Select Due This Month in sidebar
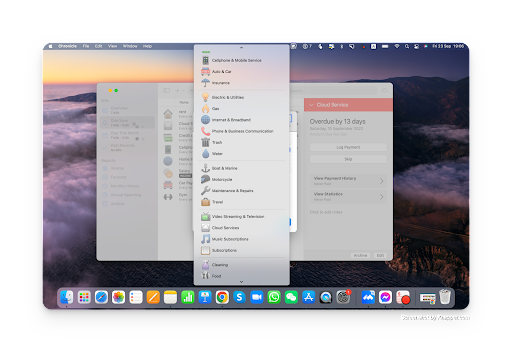 click(128, 135)
